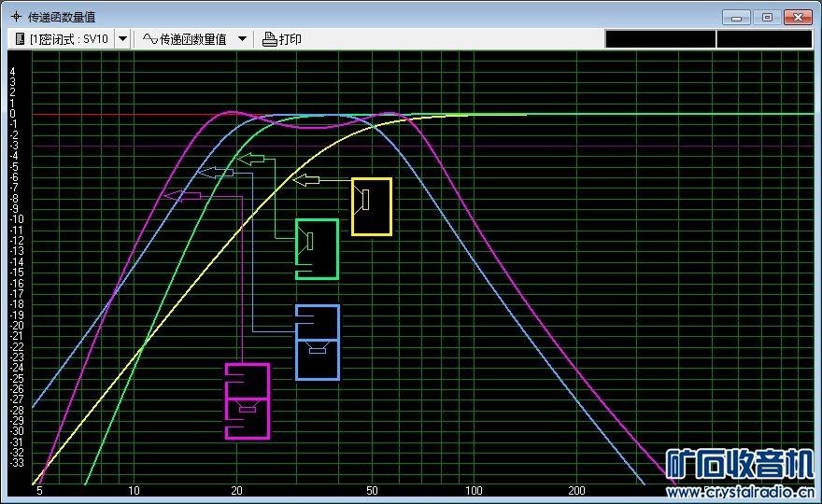Click the first black readout field in toolbar
The height and width of the screenshot is (504, 822).
click(660, 39)
